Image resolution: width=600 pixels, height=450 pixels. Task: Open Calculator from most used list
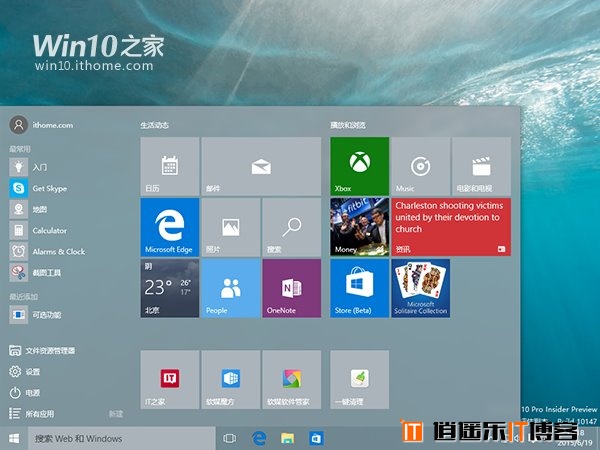38,230
